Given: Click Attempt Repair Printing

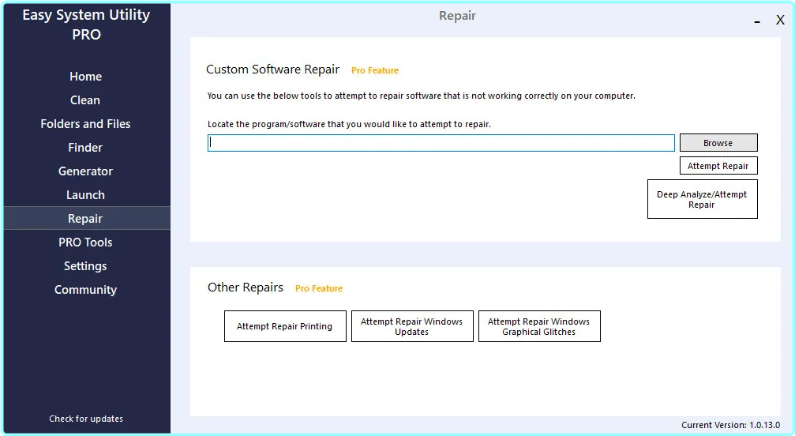Looking at the screenshot, I should [x=285, y=326].
